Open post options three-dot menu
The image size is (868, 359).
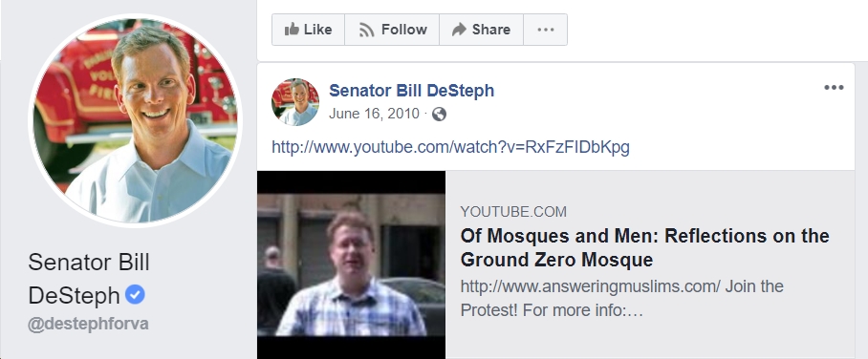click(x=834, y=88)
